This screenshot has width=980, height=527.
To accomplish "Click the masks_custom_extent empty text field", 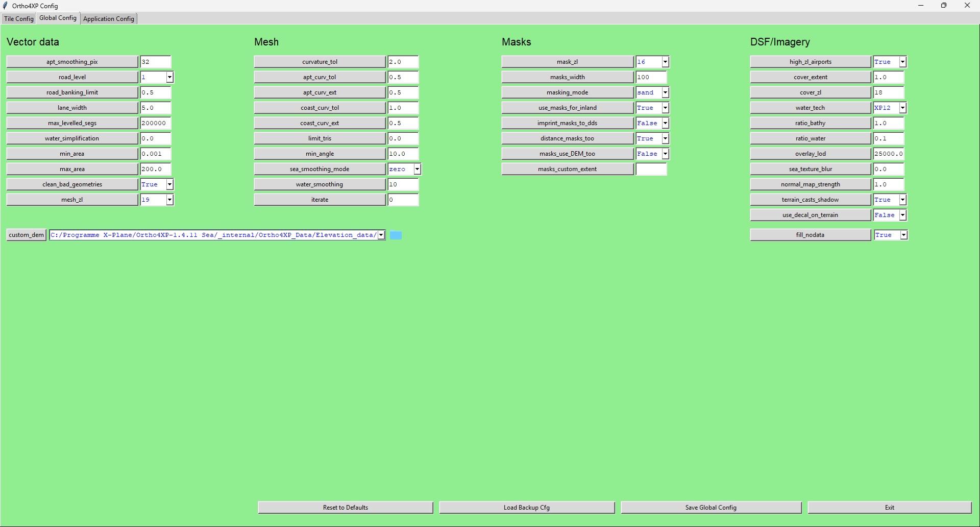I will (x=651, y=169).
